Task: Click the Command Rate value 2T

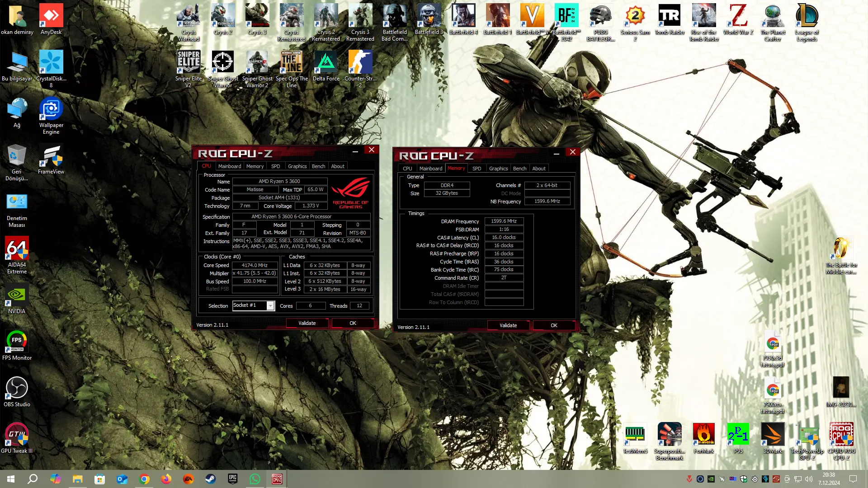Action: click(504, 278)
